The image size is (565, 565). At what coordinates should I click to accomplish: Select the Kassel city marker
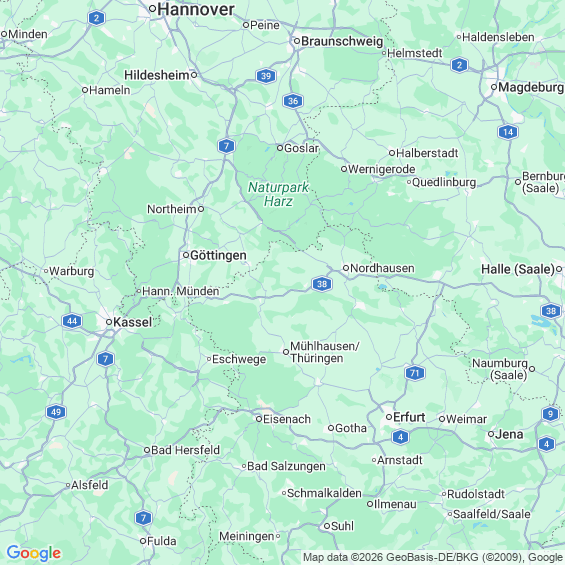pos(109,322)
